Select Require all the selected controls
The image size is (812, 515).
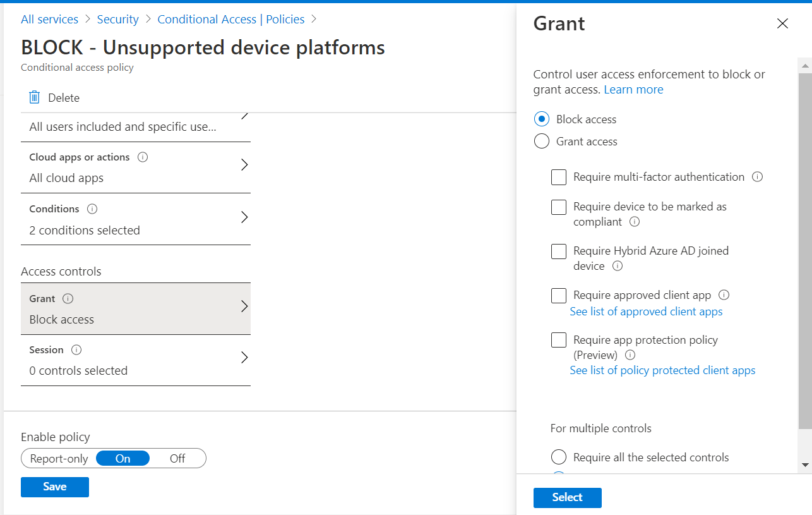559,457
